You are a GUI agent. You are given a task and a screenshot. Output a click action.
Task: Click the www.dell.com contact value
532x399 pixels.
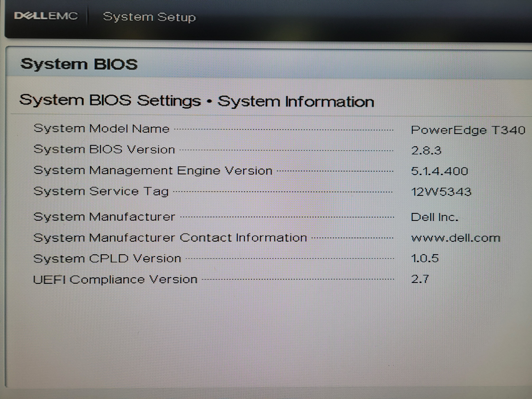pyautogui.click(x=456, y=238)
